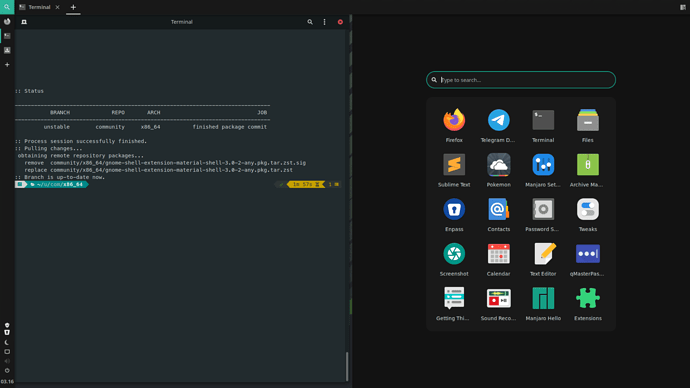Click the 'community' repo cell
Viewport: 690px width, 388px height.
pyautogui.click(x=110, y=127)
